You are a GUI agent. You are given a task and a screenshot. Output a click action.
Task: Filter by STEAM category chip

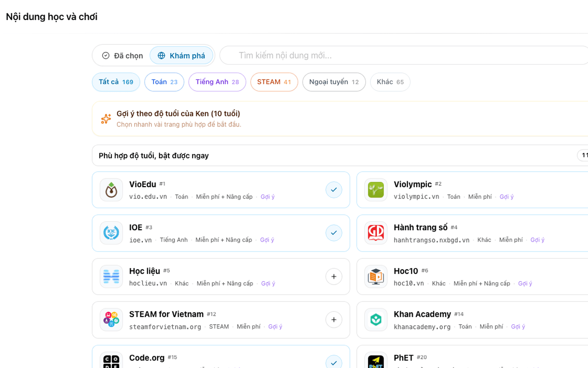click(x=274, y=82)
